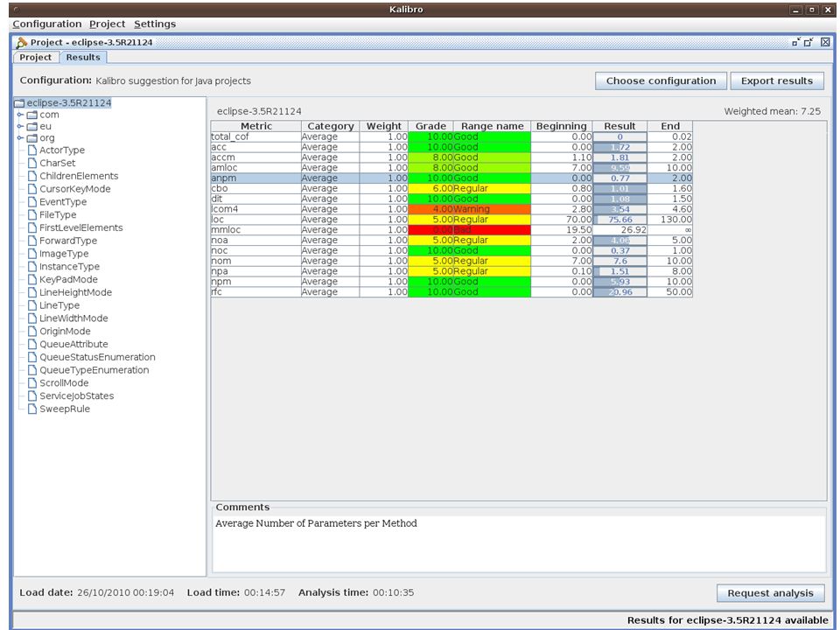Expand the com folder node
840x630 pixels.
coord(20,115)
